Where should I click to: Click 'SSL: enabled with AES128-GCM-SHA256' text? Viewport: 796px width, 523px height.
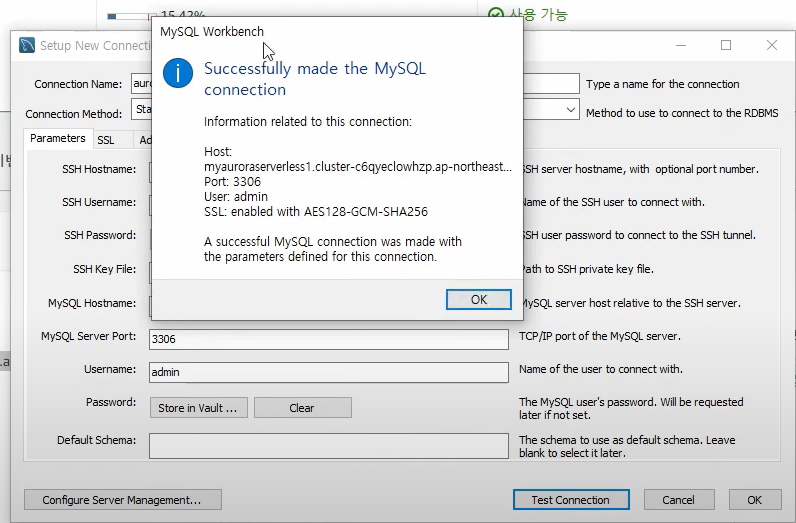316,212
